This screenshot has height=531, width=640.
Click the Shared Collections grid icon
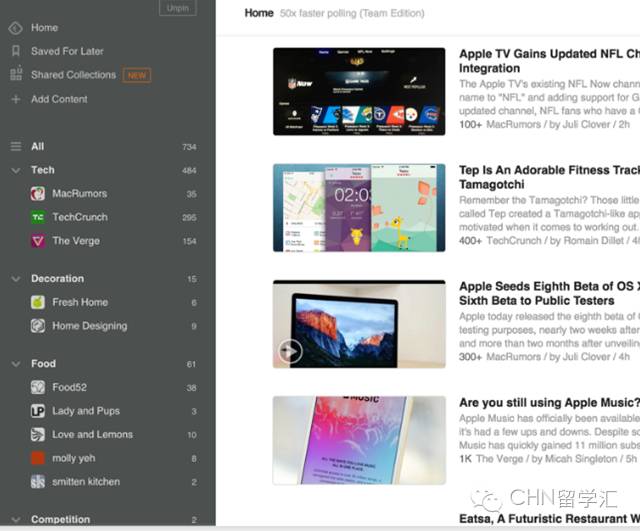click(16, 74)
